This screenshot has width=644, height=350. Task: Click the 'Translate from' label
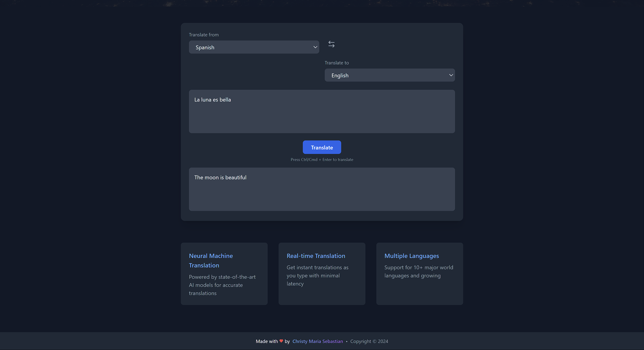pos(203,35)
